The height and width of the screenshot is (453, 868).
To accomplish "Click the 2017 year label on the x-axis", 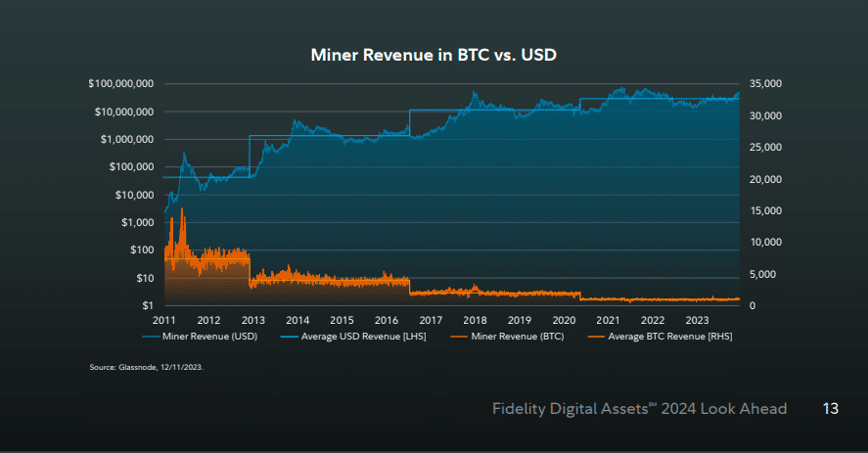I will coord(431,320).
